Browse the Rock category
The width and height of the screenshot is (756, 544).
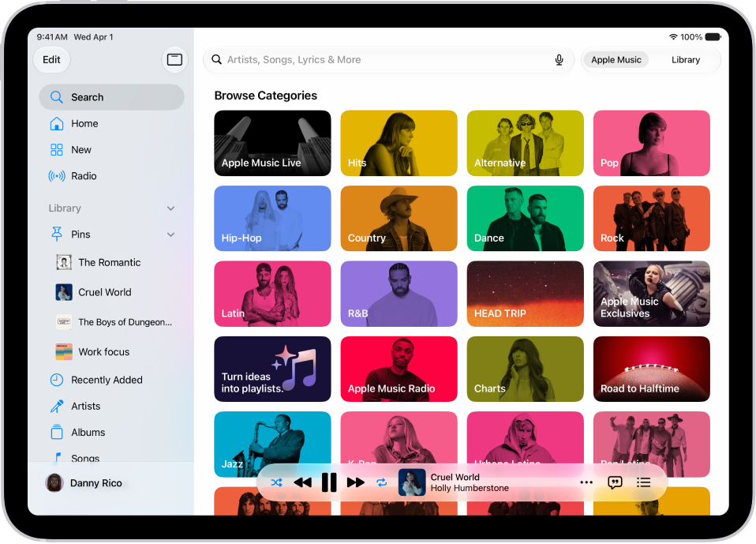coord(651,219)
